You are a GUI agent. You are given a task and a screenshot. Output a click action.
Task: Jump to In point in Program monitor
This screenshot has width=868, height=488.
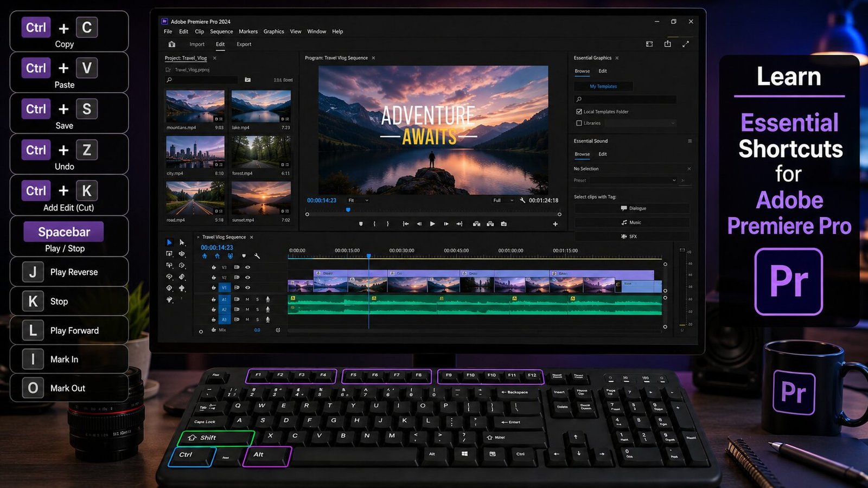click(405, 223)
